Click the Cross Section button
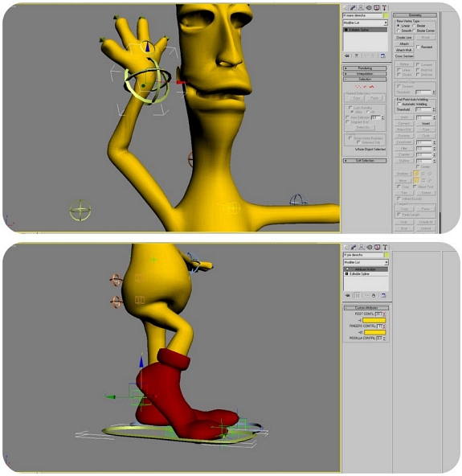This screenshot has height=476, width=462. coord(404,56)
